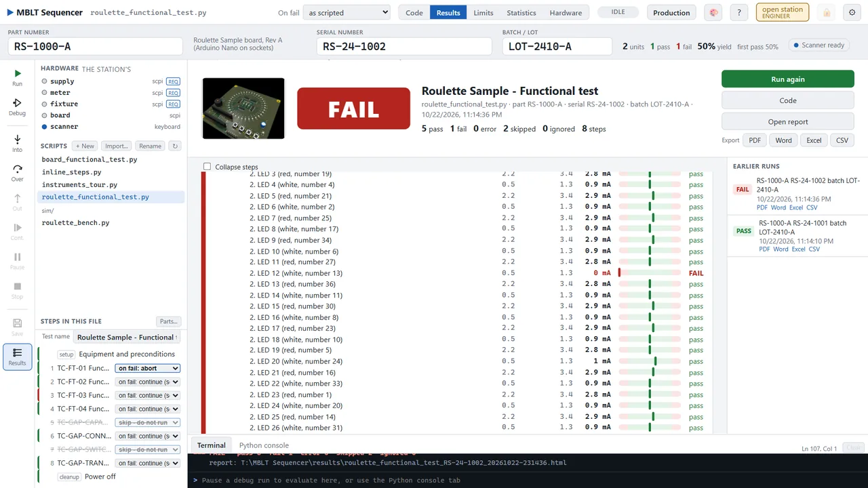The image size is (868, 488).
Task: Click the setup tag for Equipment and preconditions
Action: coord(66,354)
